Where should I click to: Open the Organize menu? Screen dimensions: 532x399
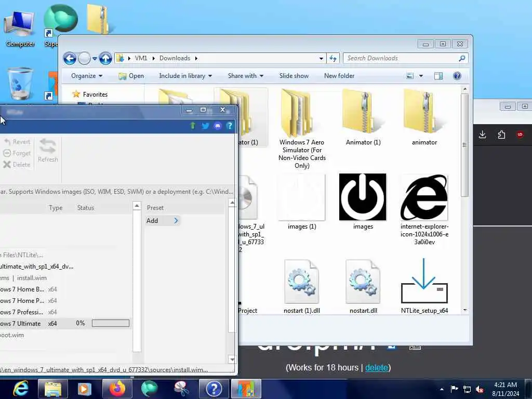[x=87, y=76]
